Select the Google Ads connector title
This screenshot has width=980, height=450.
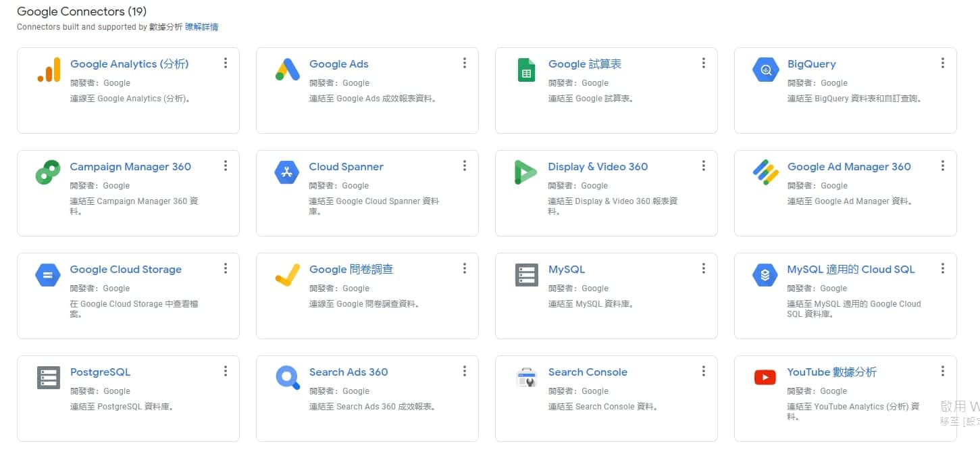click(339, 64)
